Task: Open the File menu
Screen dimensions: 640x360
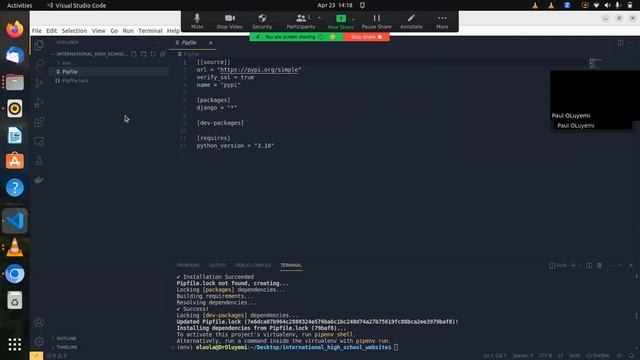Action: (37, 31)
